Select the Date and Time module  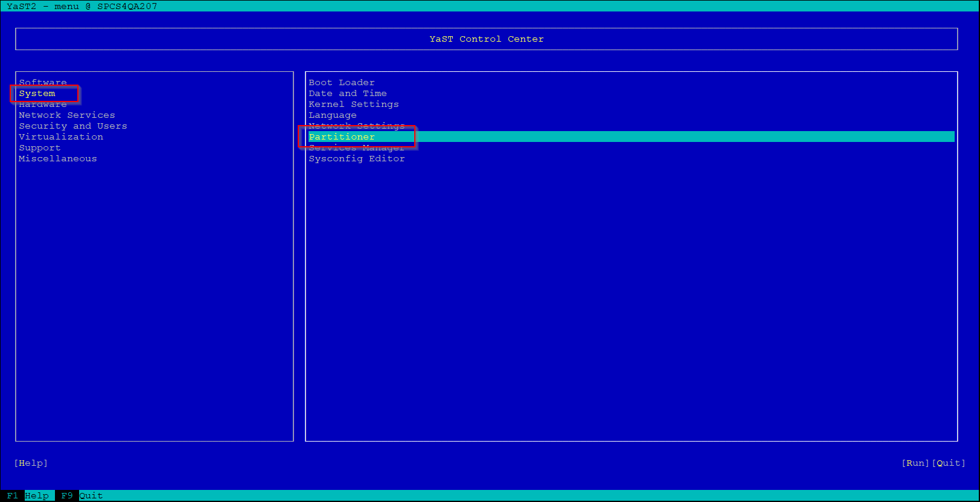pos(348,94)
